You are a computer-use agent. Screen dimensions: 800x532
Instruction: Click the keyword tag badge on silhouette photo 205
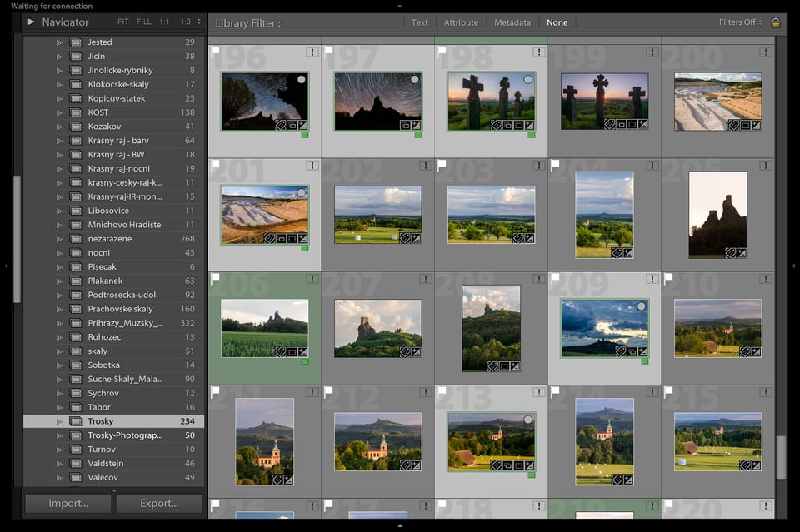pyautogui.click(x=731, y=253)
